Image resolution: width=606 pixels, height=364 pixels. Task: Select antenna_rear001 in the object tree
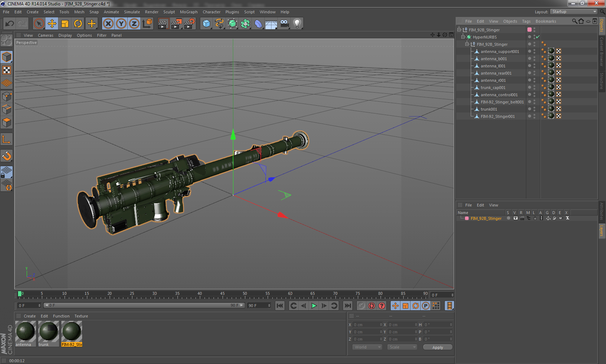click(496, 73)
